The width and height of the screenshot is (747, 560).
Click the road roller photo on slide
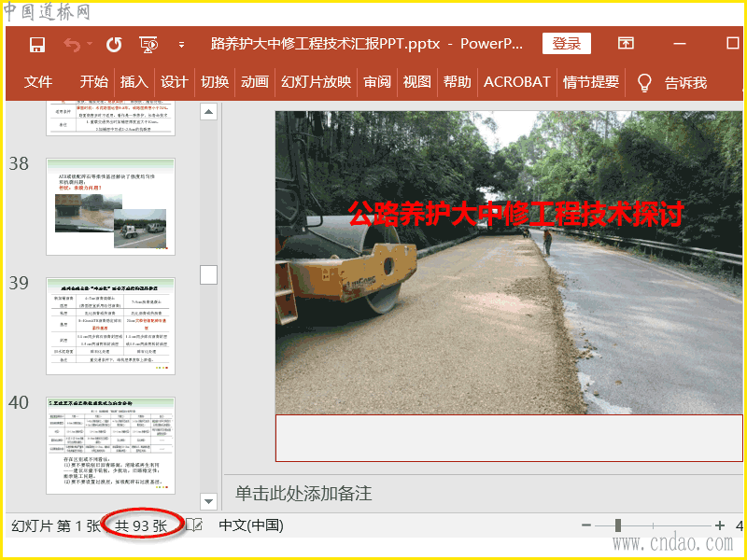point(509,262)
